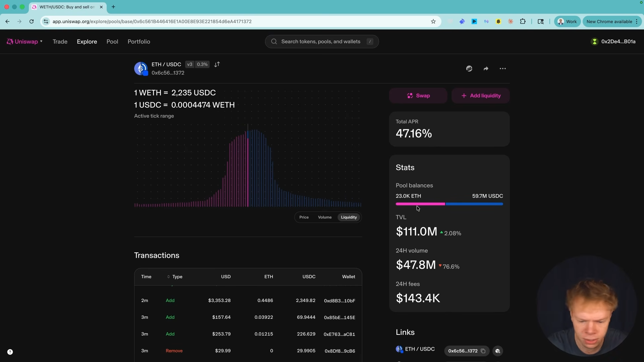Click the Swap button
The height and width of the screenshot is (362, 644).
coord(418,96)
